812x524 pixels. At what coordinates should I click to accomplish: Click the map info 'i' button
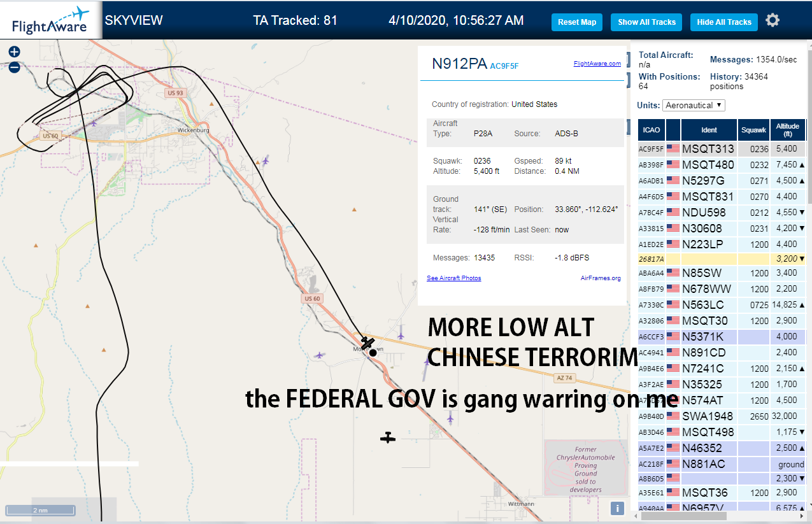[x=616, y=508]
